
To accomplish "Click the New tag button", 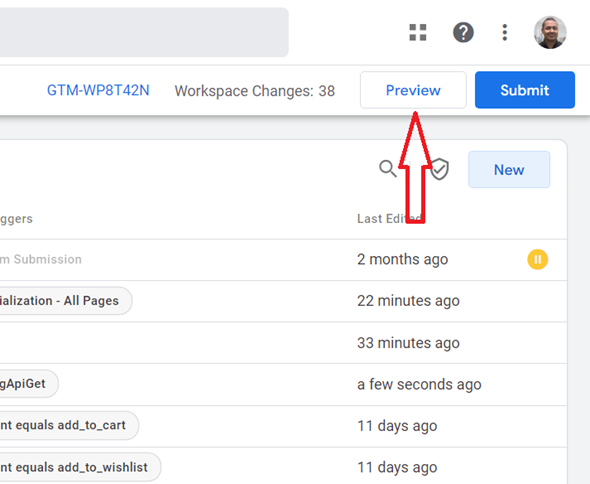I will (x=509, y=170).
